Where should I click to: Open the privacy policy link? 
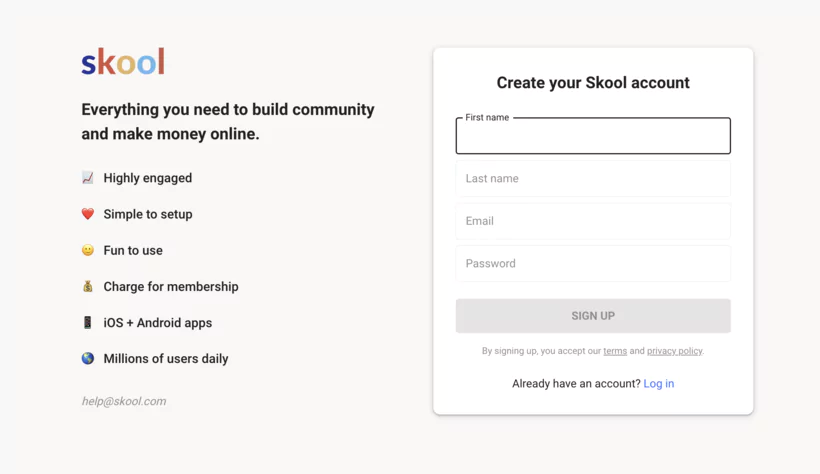click(x=675, y=351)
